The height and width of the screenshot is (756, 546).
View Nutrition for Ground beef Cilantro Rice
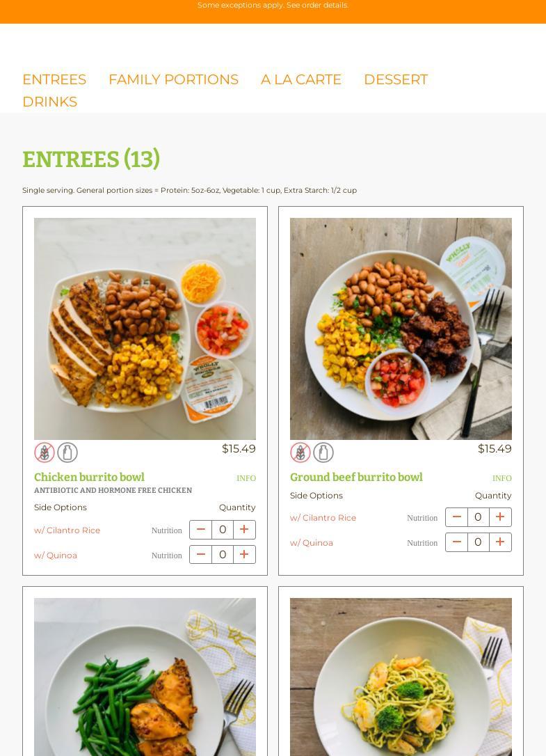(422, 518)
